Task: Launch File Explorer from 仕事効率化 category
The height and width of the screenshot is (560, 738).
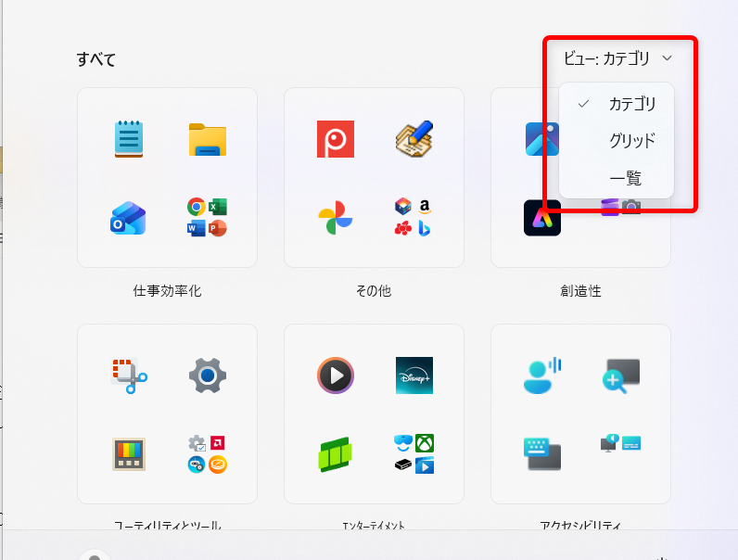Action: [x=208, y=139]
